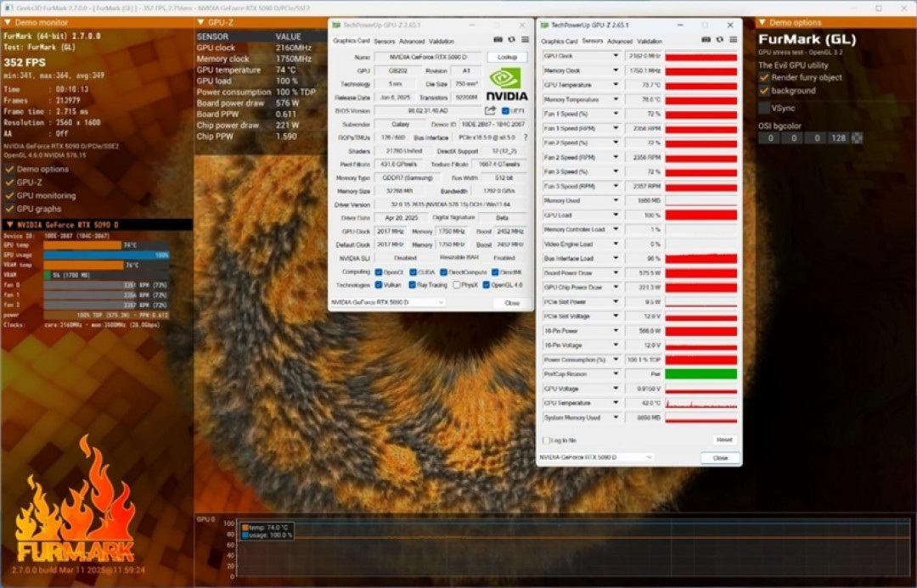Click the blue GPU usage bar in FurMark
Image resolution: width=917 pixels, height=588 pixels.
pos(106,255)
